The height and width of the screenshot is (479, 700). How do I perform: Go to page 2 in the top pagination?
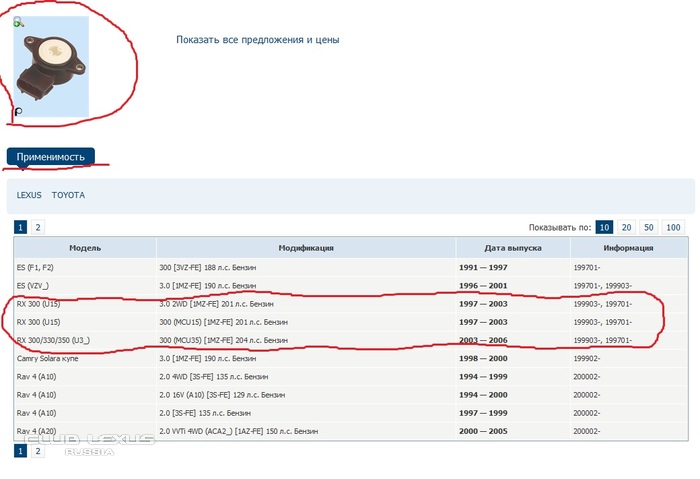[x=38, y=227]
